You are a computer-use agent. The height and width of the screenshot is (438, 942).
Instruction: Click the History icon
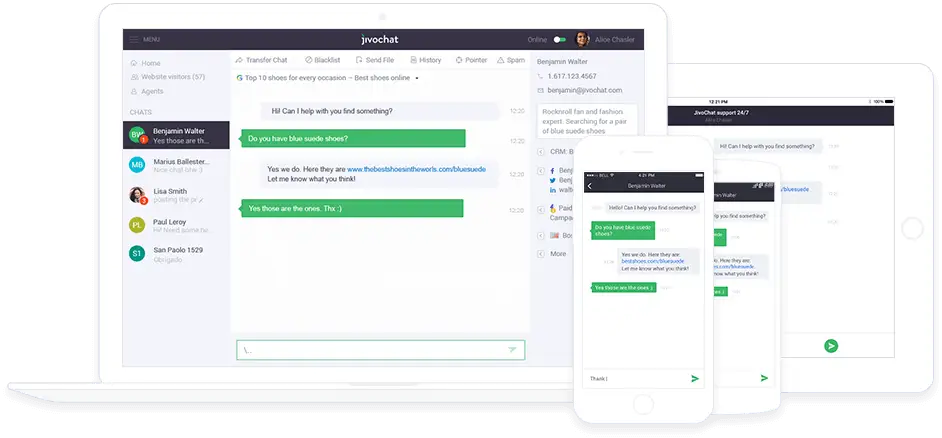[414, 60]
